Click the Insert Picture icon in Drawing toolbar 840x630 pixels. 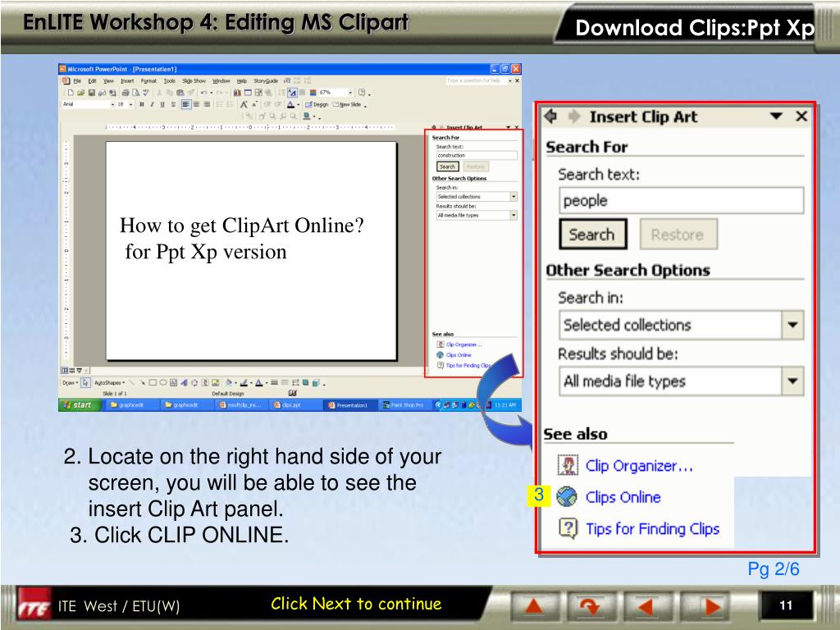click(216, 382)
